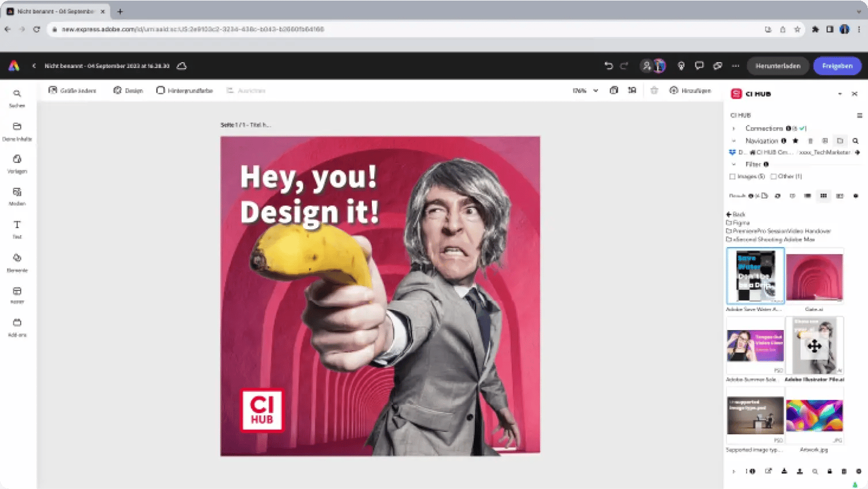The width and height of the screenshot is (868, 489).
Task: Click the Freigeben share button
Action: (x=837, y=66)
